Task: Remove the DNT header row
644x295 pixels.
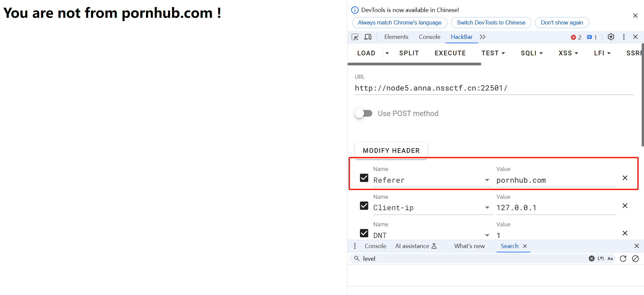Action: tap(625, 233)
